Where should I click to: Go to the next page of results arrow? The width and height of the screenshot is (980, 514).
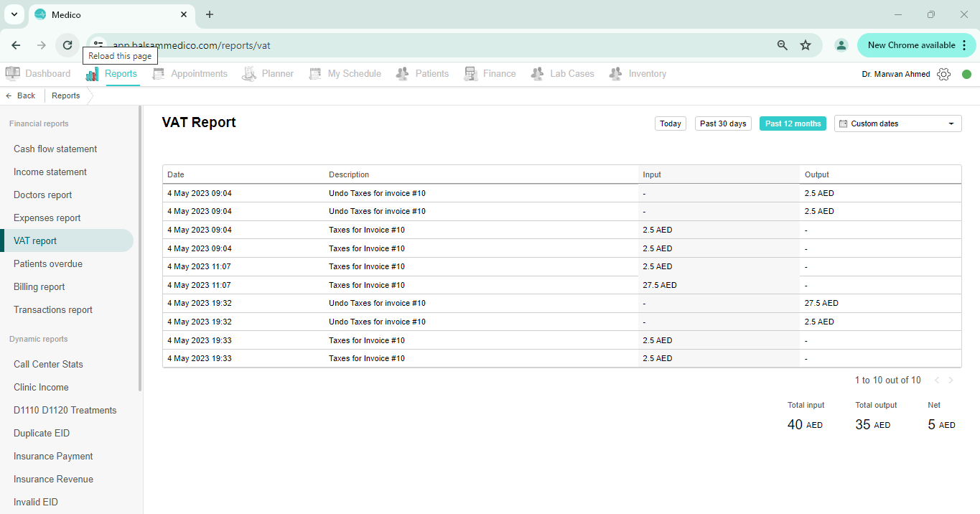click(951, 380)
